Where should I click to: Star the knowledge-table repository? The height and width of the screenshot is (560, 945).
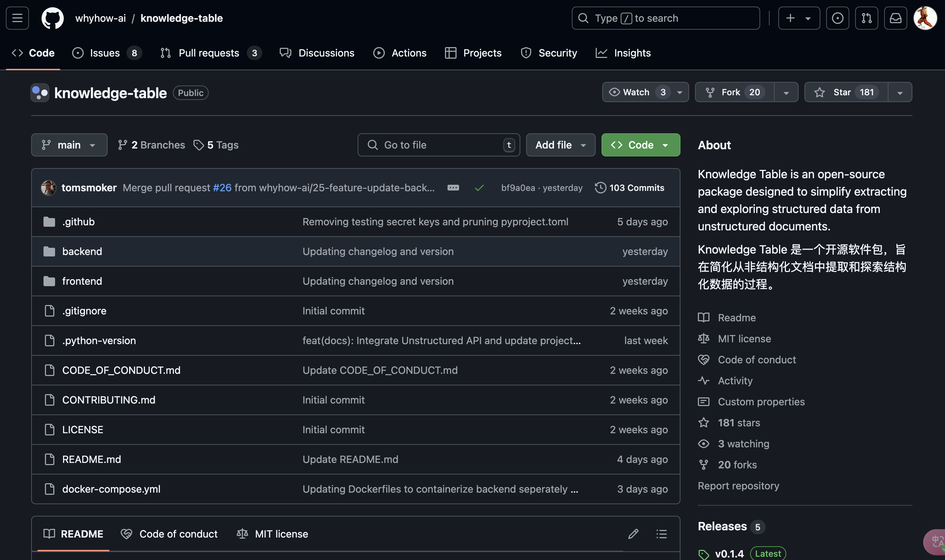tap(846, 92)
